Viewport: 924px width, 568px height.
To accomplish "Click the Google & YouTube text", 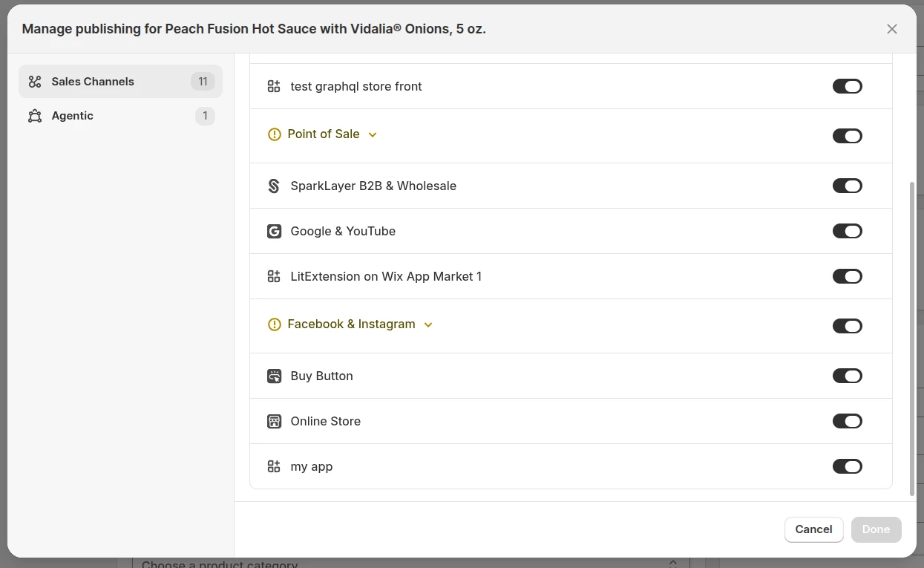I will [343, 231].
